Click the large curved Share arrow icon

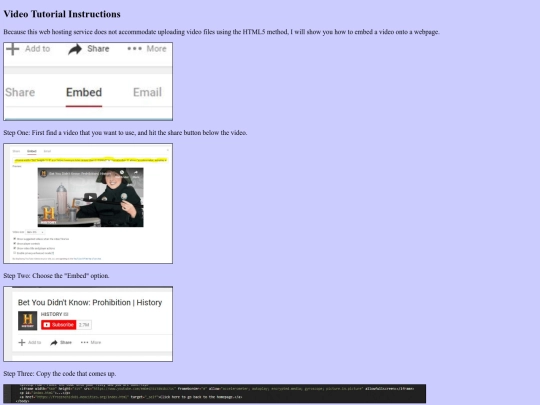click(75, 49)
